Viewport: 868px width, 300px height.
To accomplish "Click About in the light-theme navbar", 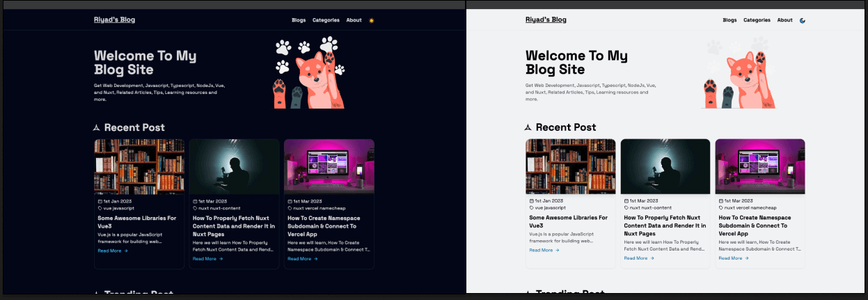I will (784, 20).
